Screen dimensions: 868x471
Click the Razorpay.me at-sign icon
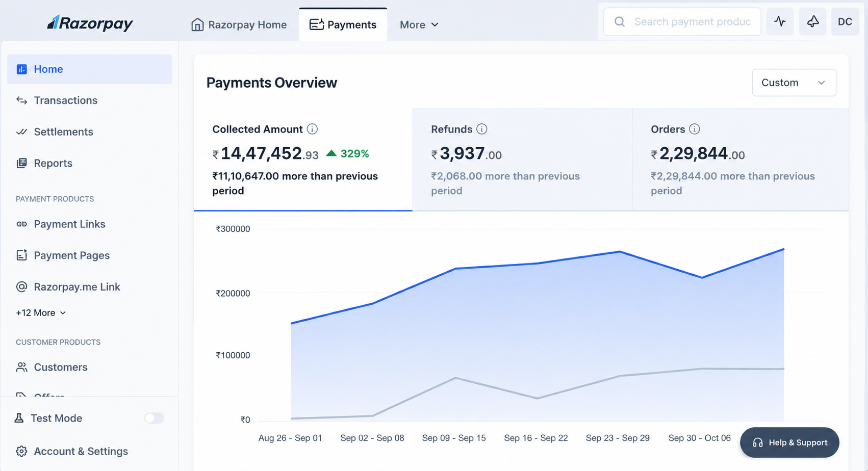(21, 286)
